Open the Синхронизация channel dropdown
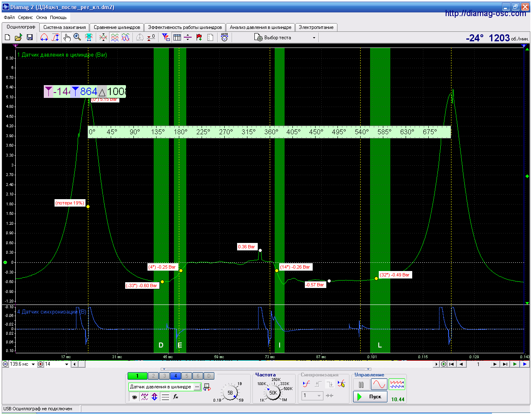The height and width of the screenshot is (414, 532). 312,396
